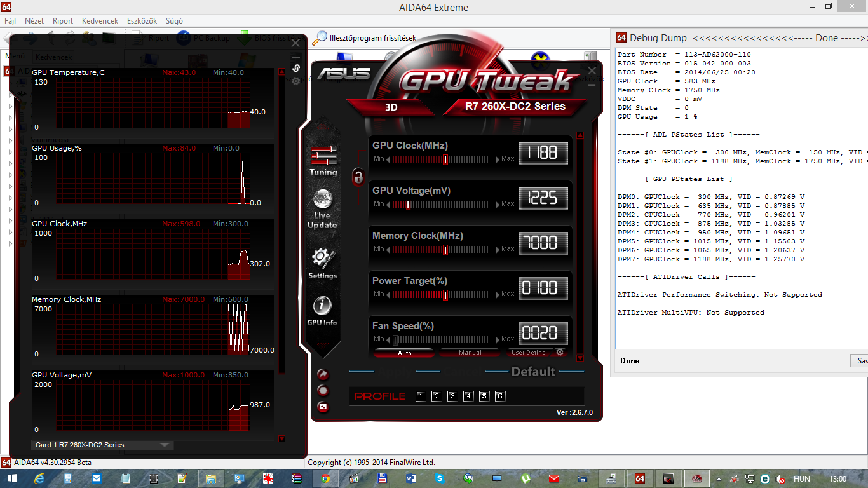This screenshot has width=868, height=488.
Task: Set fan speed mode to Manual
Action: (470, 353)
